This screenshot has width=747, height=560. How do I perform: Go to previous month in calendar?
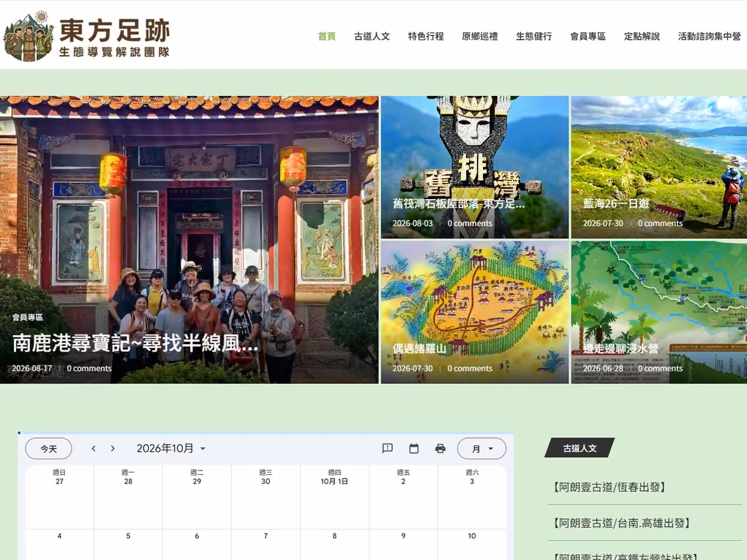point(93,449)
